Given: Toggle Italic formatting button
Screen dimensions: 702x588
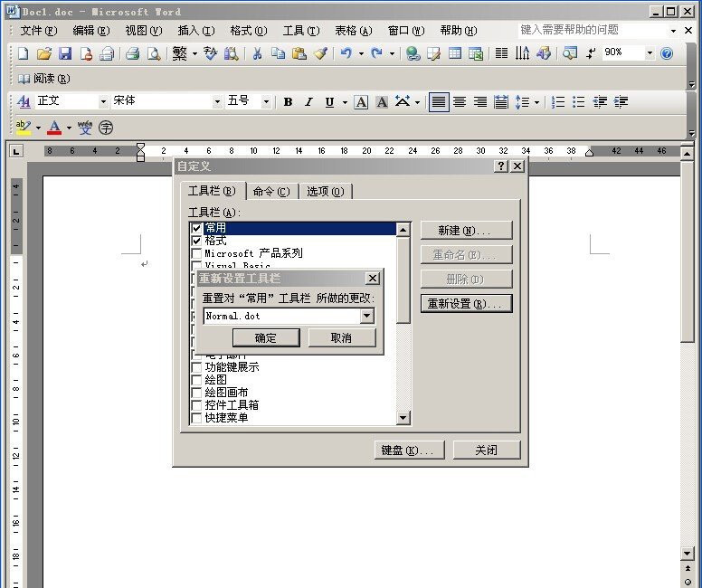Looking at the screenshot, I should pos(308,102).
